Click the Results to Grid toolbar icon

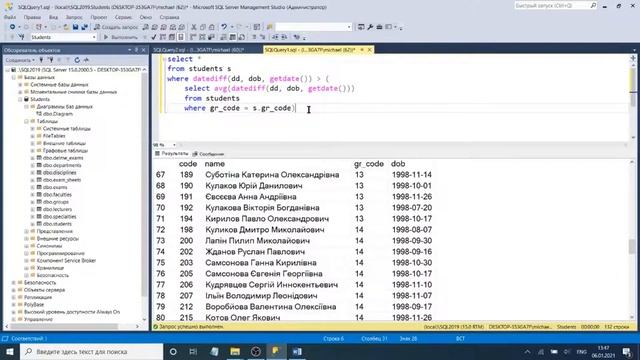232,37
